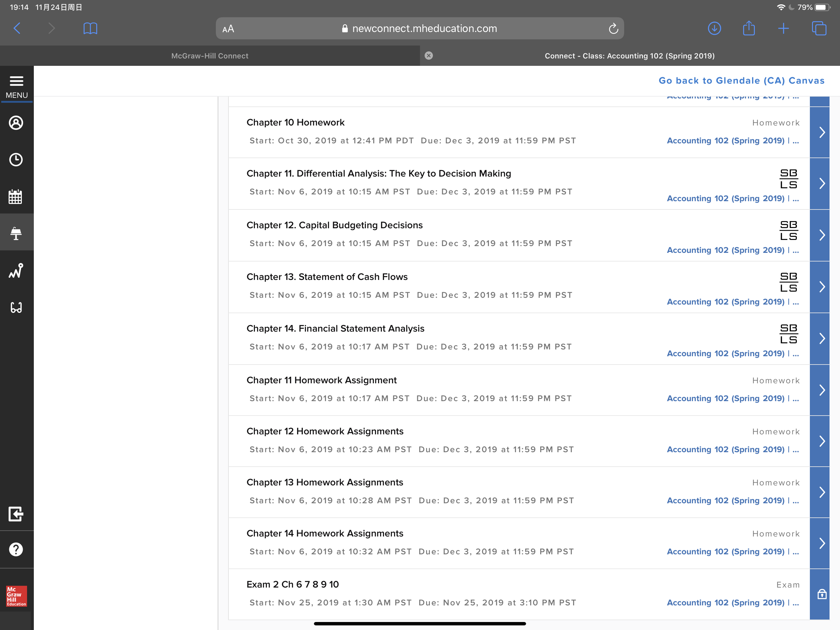Tap the newconnect.mheducation.com address field
The height and width of the screenshot is (630, 840).
[420, 29]
